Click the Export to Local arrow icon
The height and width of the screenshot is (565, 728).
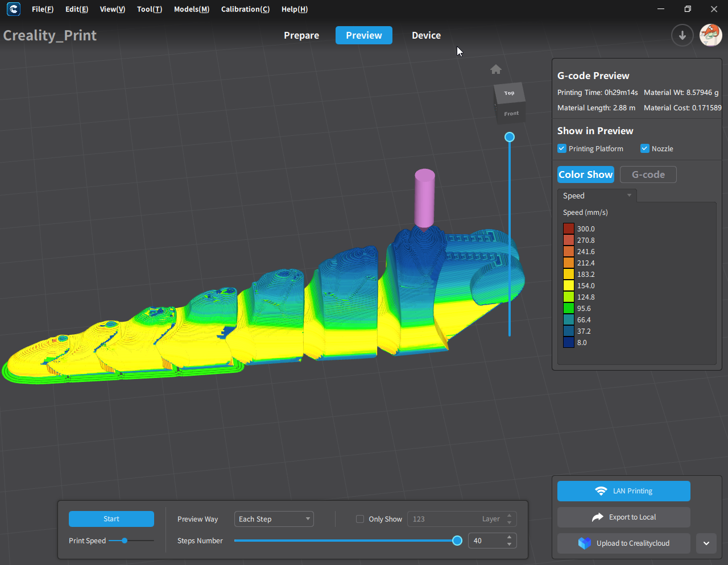[x=597, y=517]
